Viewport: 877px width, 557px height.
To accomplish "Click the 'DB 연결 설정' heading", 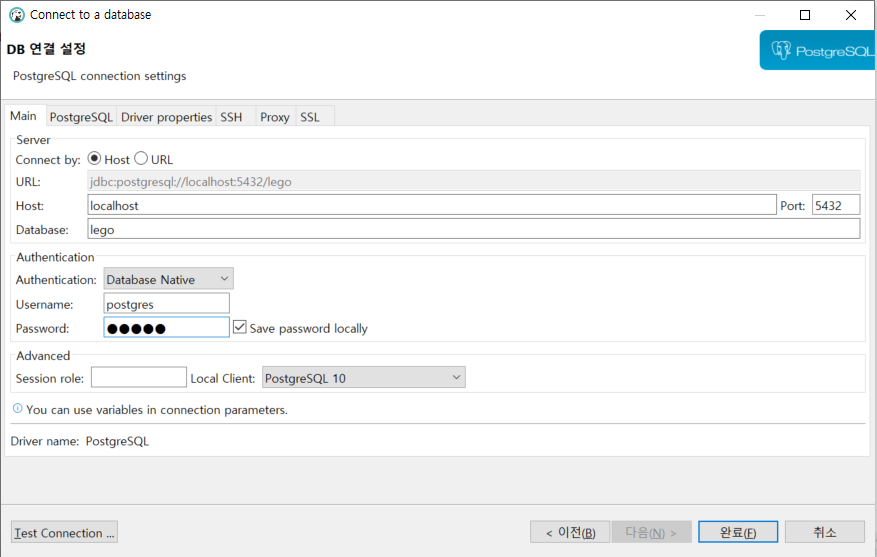I will click(x=46, y=49).
